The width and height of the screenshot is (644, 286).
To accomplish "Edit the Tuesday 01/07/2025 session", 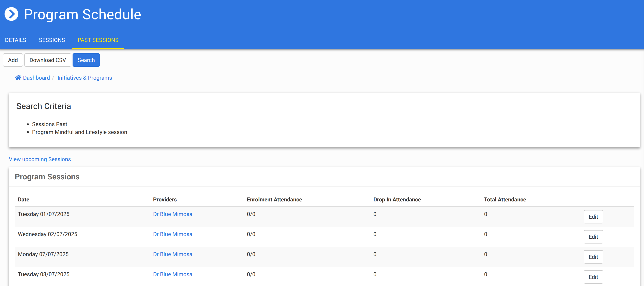I will pos(593,217).
